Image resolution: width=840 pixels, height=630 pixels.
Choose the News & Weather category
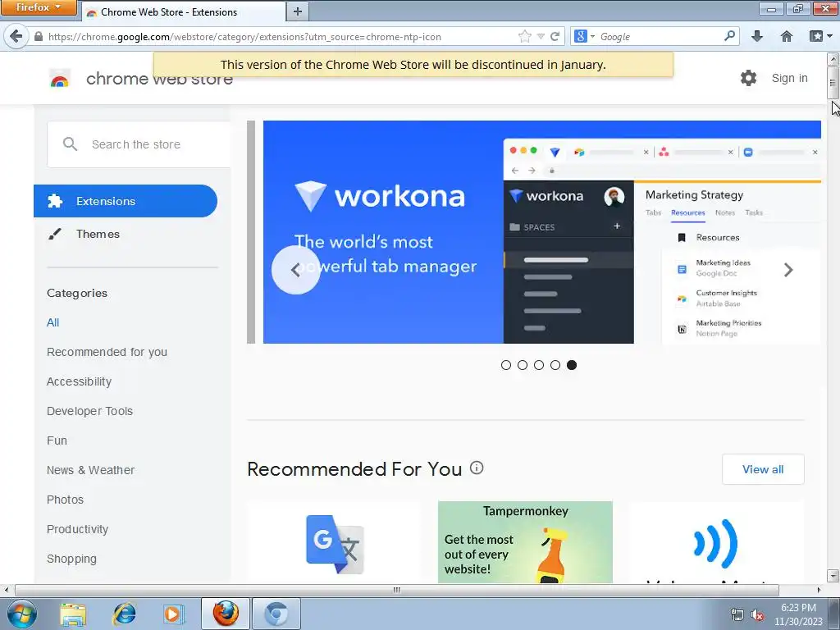tap(90, 470)
